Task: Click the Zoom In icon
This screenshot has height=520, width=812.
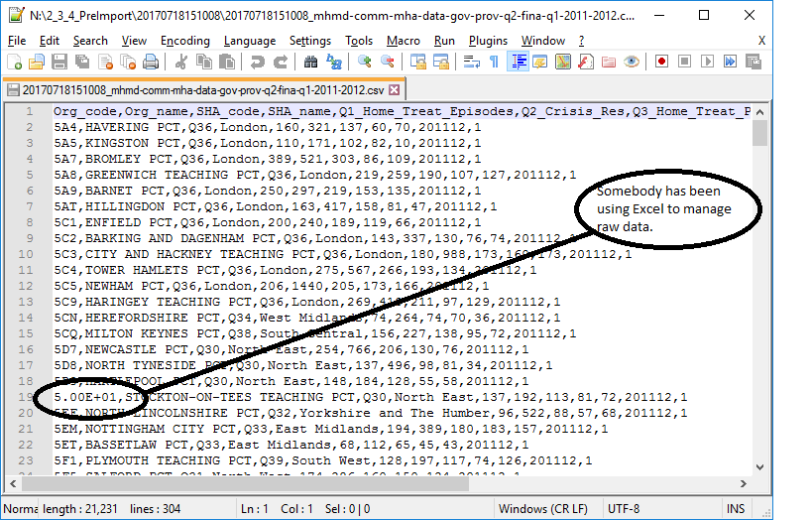Action: click(x=364, y=63)
